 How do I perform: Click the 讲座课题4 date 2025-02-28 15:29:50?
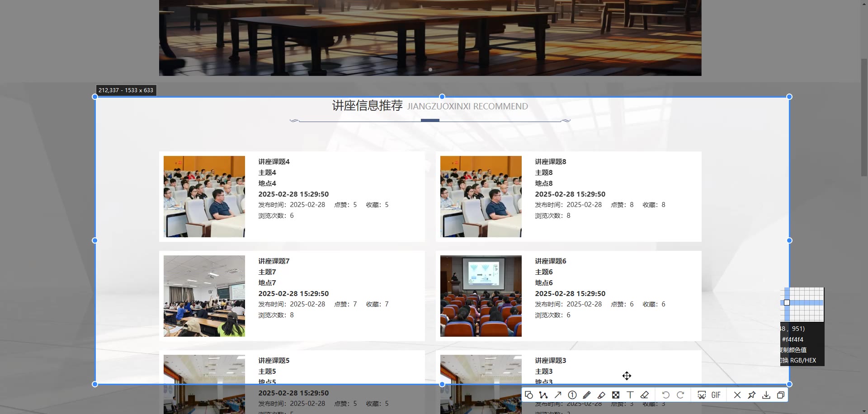293,194
